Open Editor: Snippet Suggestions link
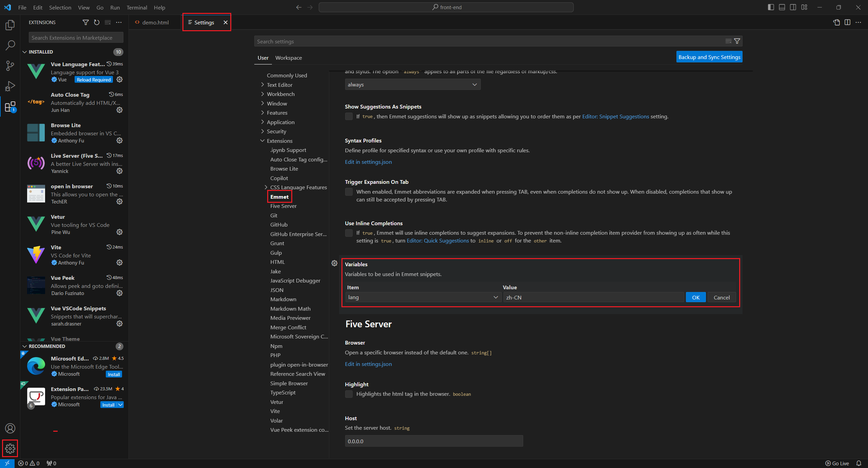Screen dimensions: 868x468 pos(615,116)
